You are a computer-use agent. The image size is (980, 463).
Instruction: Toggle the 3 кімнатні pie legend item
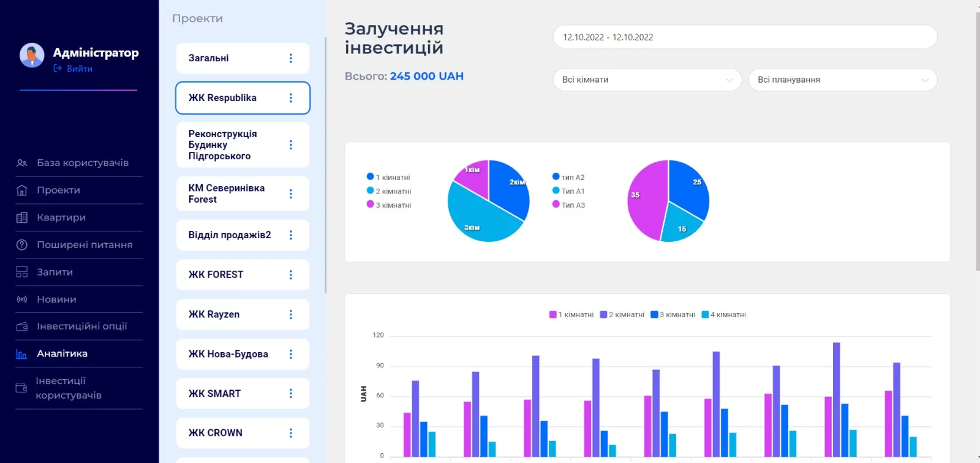pos(389,205)
